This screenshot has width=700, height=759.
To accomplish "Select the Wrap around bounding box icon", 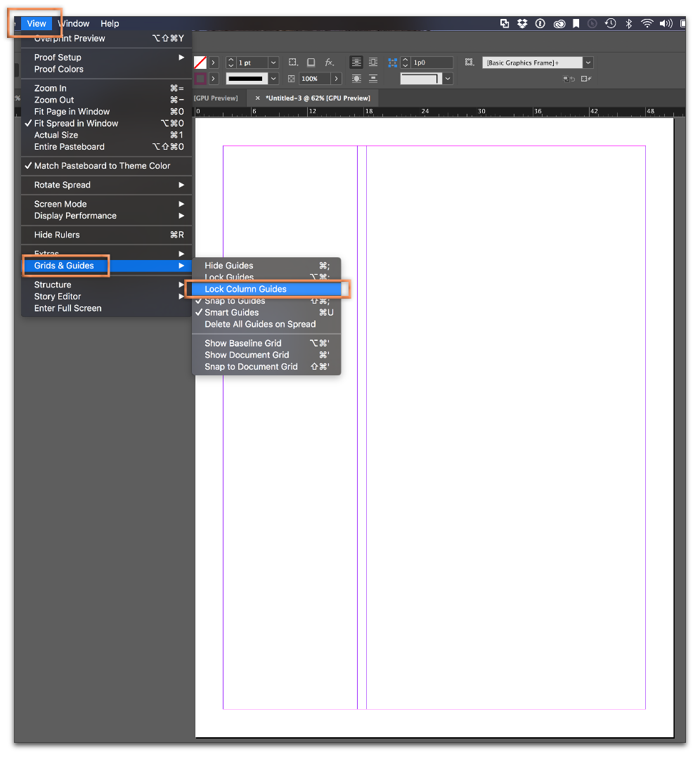I will coord(372,62).
